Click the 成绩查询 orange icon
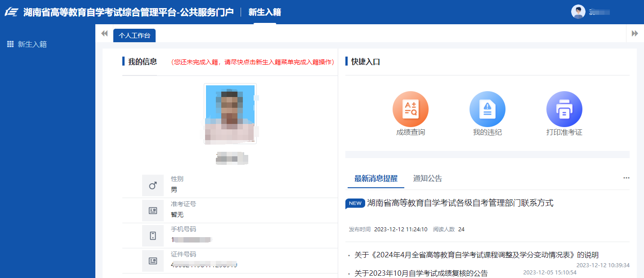 click(410, 109)
